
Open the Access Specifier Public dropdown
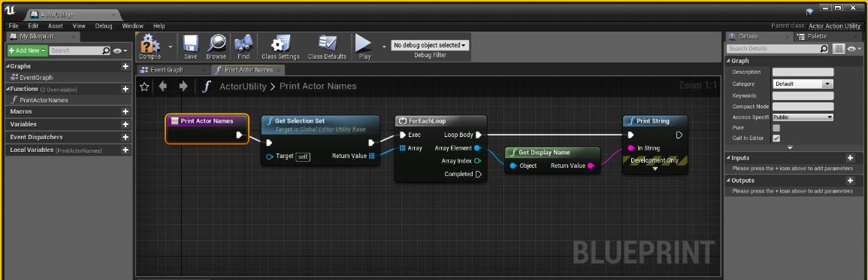click(x=803, y=117)
